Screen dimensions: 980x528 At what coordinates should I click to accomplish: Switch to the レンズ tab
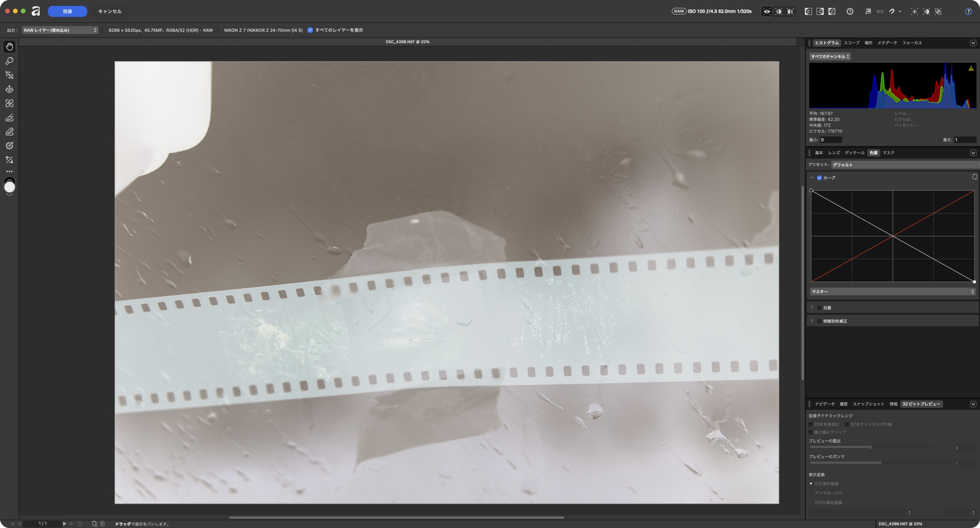834,153
